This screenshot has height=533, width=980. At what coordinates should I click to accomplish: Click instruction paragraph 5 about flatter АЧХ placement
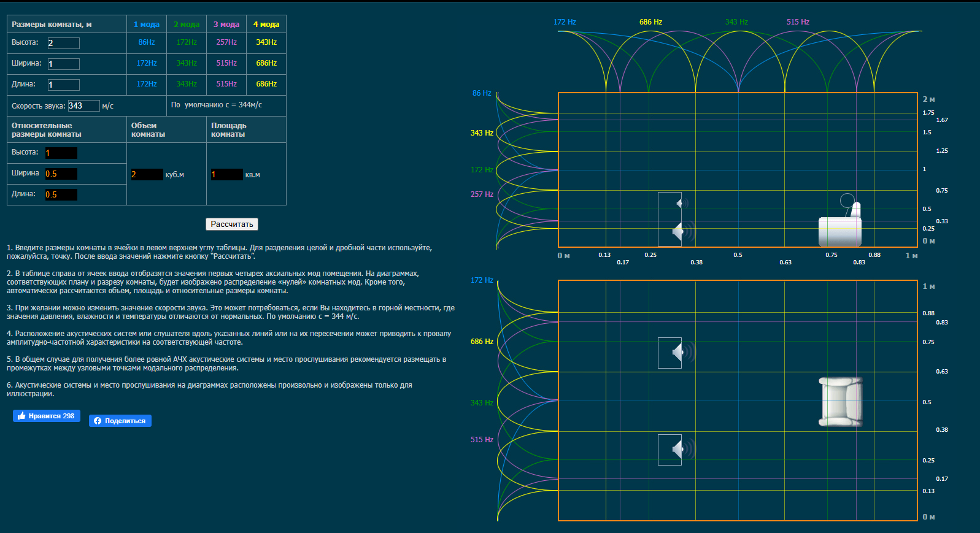[x=226, y=364]
